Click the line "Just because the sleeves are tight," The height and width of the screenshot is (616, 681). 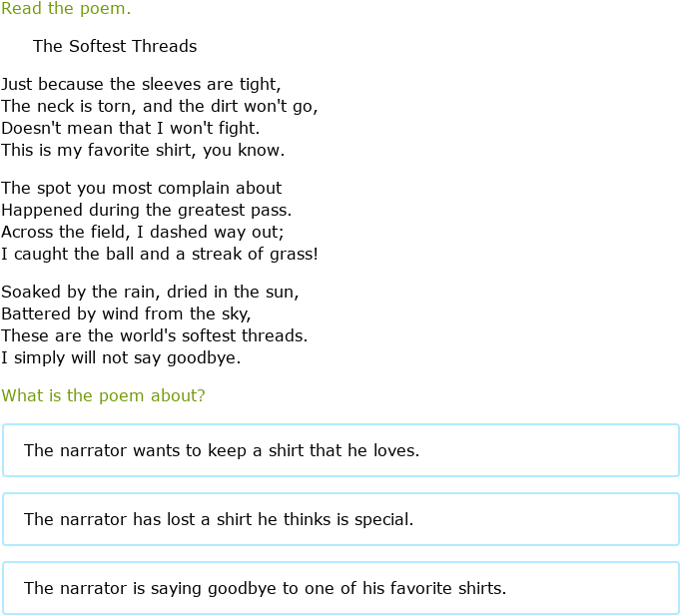coord(142,84)
